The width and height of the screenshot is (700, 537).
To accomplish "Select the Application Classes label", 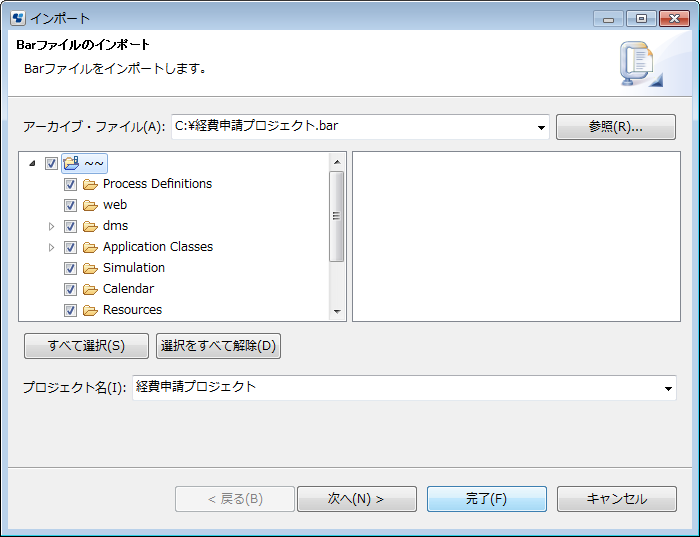I will 158,247.
